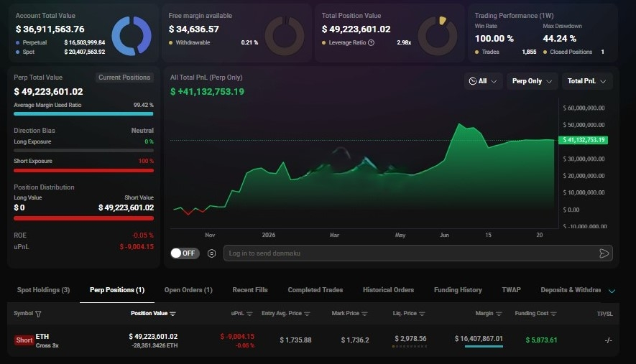Open the Deposits & Withdrawals tab
Image resolution: width=636 pixels, height=364 pixels.
coord(571,290)
